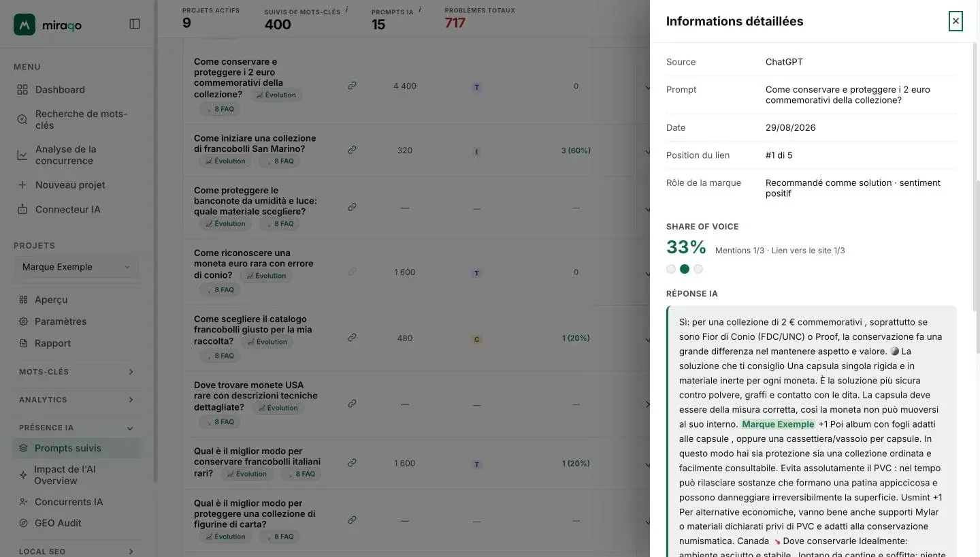Screen dimensions: 980x557
Task: Select the green middle Share of Voice dot
Action: coord(685,269)
